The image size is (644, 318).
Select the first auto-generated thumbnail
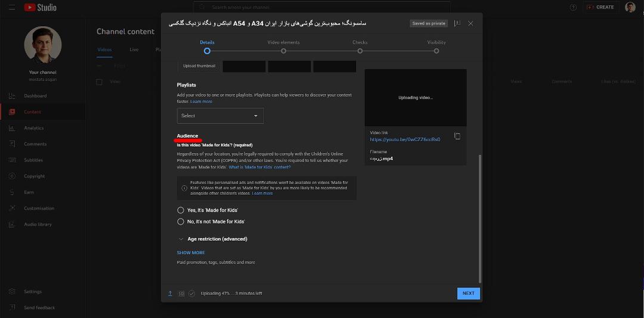244,66
